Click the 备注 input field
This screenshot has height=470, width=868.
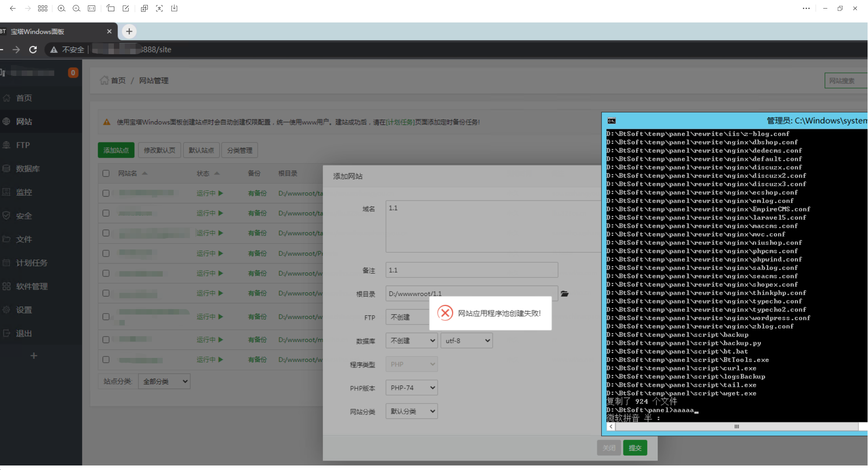[x=472, y=270]
